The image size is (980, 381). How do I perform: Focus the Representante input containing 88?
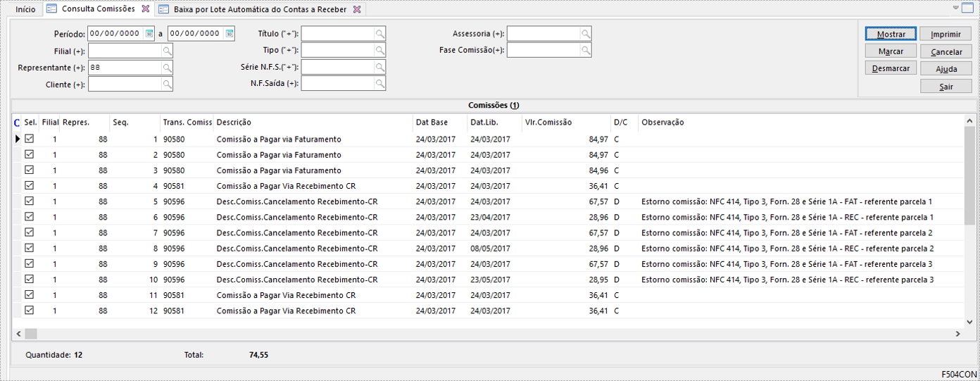pyautogui.click(x=125, y=68)
